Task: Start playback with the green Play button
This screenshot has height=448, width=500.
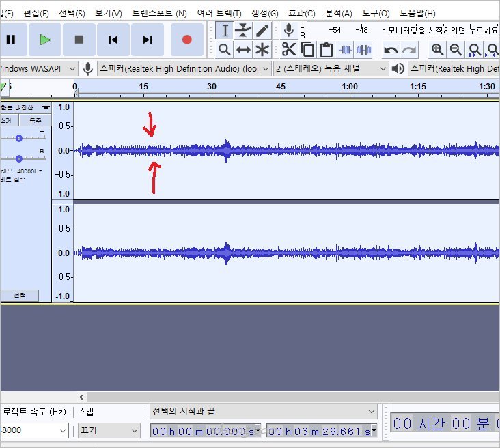Action: 45,40
